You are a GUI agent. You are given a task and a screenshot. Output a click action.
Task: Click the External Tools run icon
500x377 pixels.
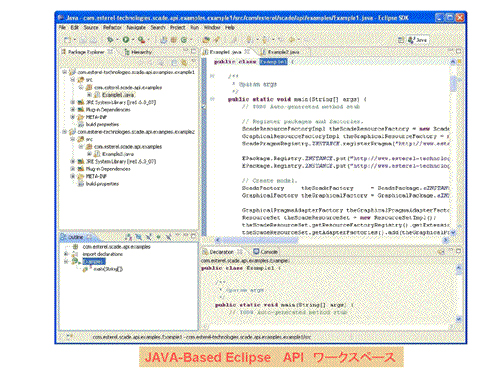(141, 40)
